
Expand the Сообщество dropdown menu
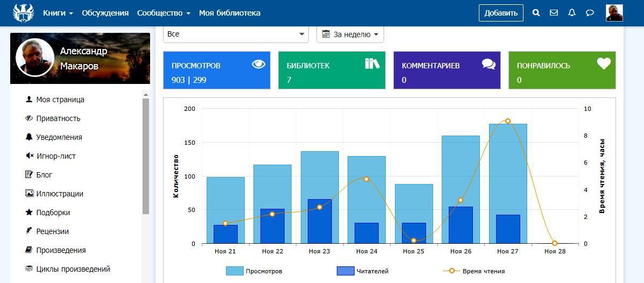coord(164,13)
